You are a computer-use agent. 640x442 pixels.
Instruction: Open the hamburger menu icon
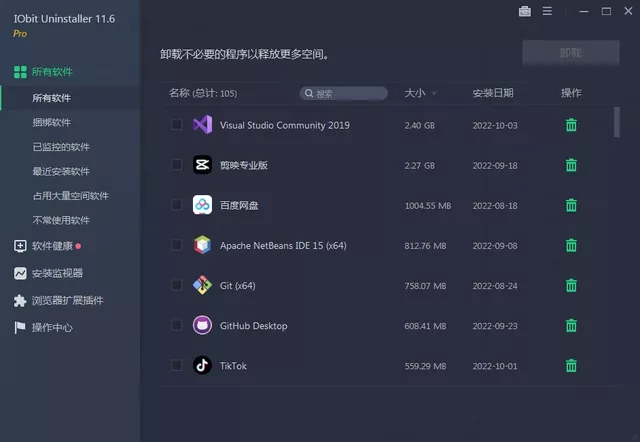547,11
